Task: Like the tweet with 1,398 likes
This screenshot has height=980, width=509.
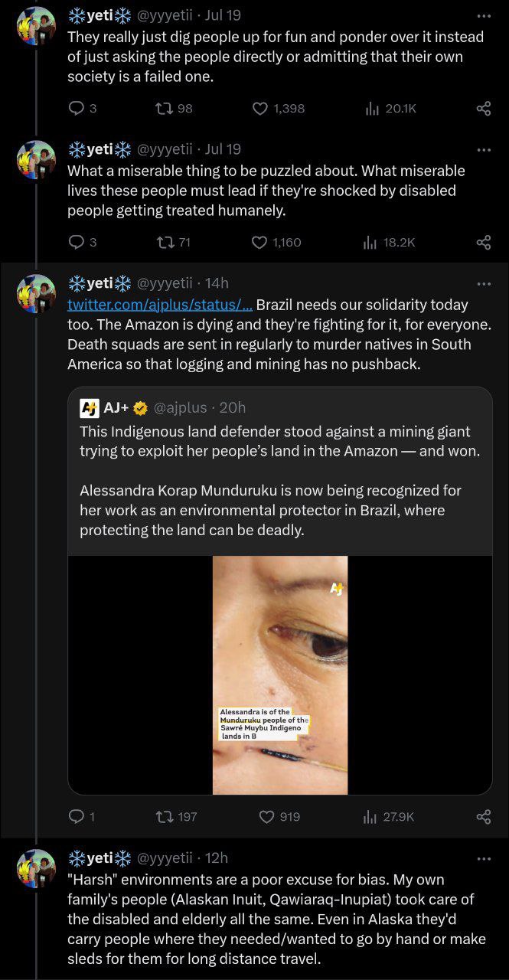Action: click(x=260, y=109)
